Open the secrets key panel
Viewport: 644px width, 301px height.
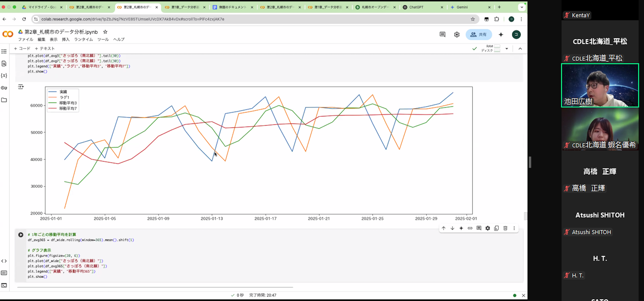[4, 88]
